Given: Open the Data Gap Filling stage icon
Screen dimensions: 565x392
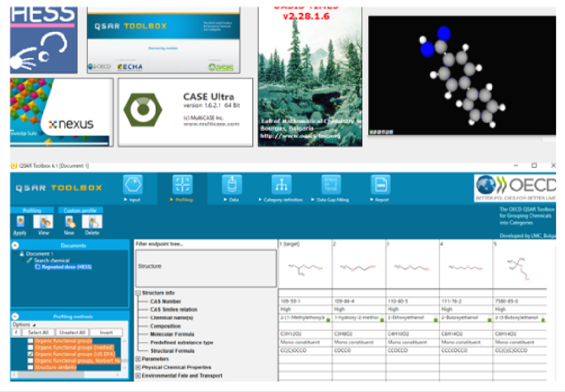Looking at the screenshot, I should click(331, 185).
